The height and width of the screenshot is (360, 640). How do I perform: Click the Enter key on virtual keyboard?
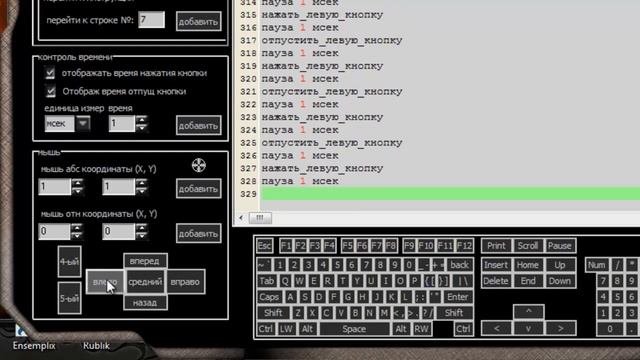coord(458,297)
